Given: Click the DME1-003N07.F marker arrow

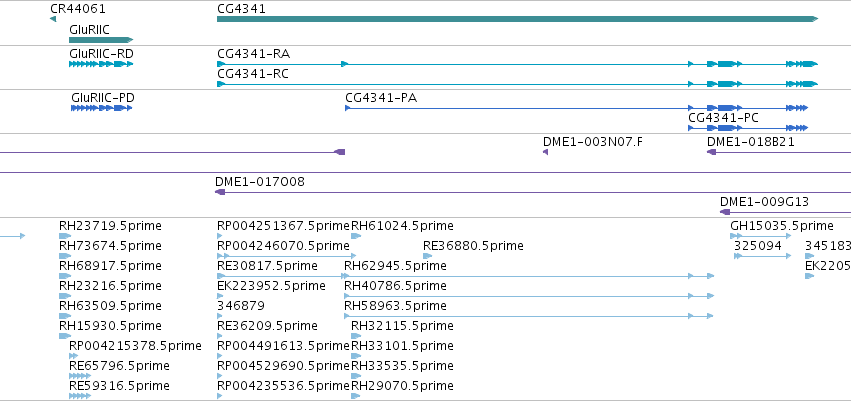Looking at the screenshot, I should [x=545, y=152].
